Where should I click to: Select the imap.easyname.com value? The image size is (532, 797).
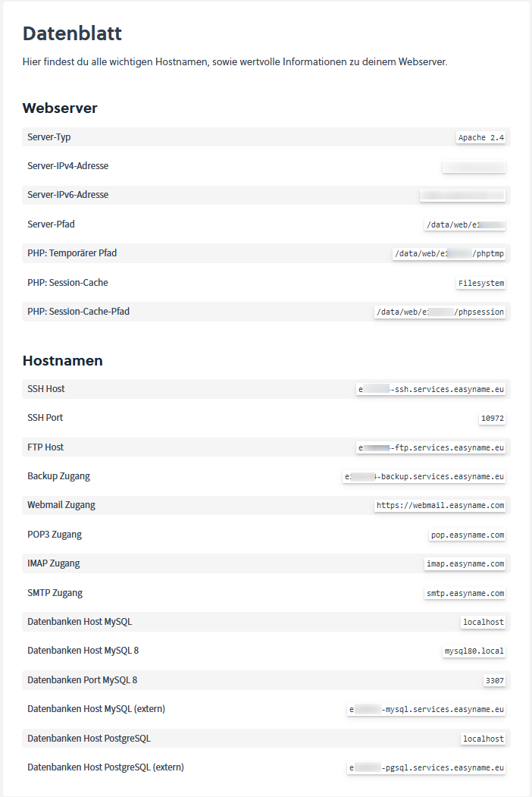tap(465, 563)
